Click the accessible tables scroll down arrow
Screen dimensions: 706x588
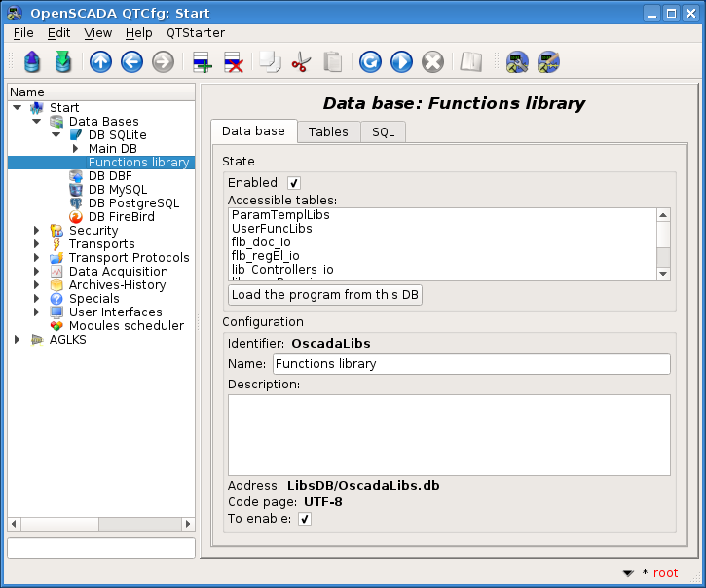point(663,274)
